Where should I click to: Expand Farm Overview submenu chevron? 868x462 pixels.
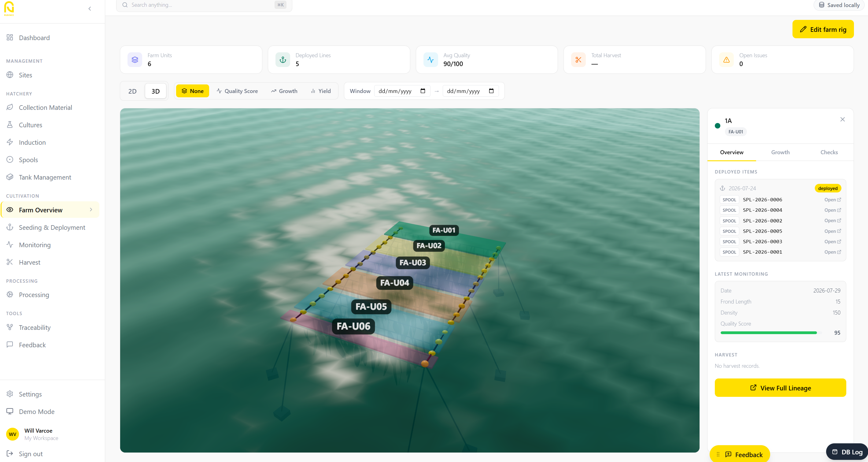tap(91, 209)
